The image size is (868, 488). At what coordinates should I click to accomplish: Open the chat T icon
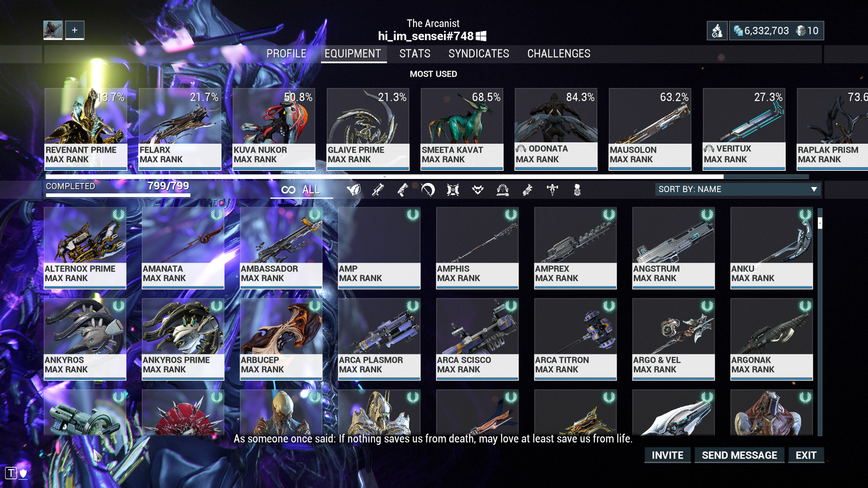pyautogui.click(x=11, y=473)
